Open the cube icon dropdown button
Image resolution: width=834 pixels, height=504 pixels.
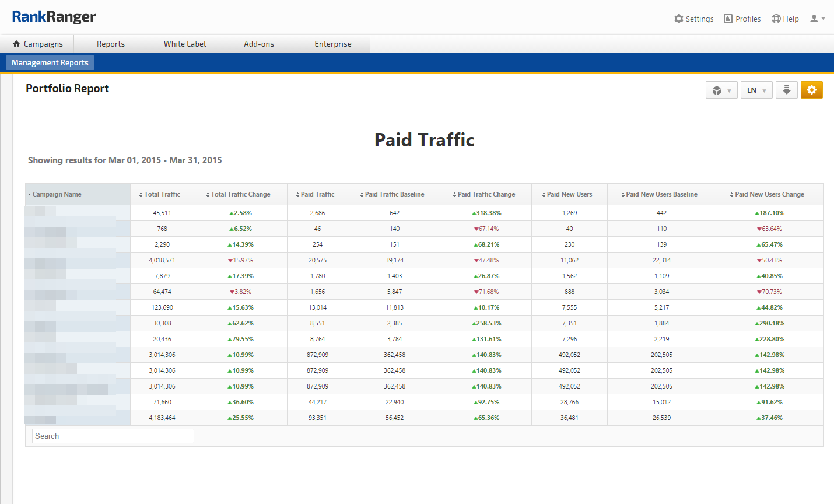coord(721,90)
